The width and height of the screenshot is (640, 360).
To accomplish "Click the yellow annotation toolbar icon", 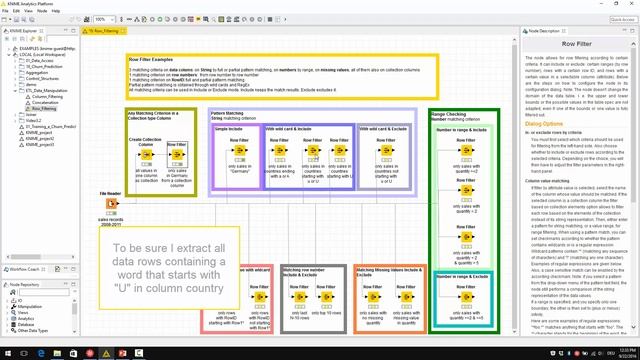I will (x=198, y=19).
